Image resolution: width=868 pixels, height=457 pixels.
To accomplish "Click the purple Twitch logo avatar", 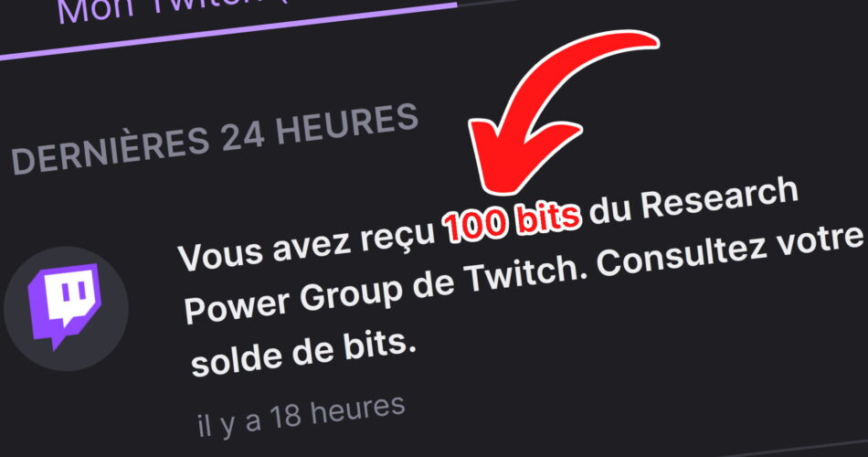I will (x=65, y=305).
